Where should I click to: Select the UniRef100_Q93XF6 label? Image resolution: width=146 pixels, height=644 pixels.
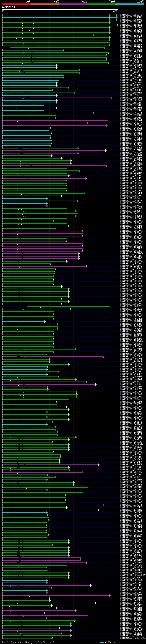point(131,55)
